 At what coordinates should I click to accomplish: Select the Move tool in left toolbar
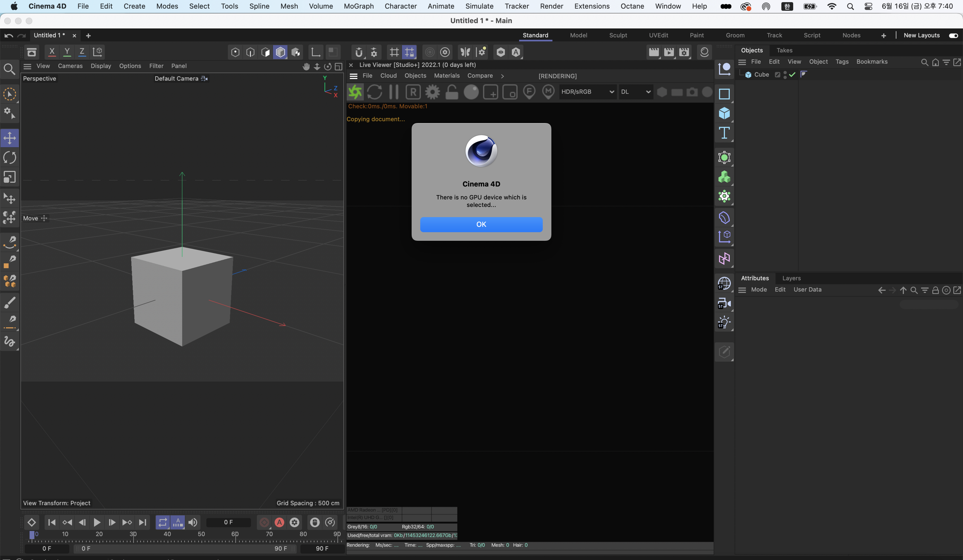(x=9, y=138)
